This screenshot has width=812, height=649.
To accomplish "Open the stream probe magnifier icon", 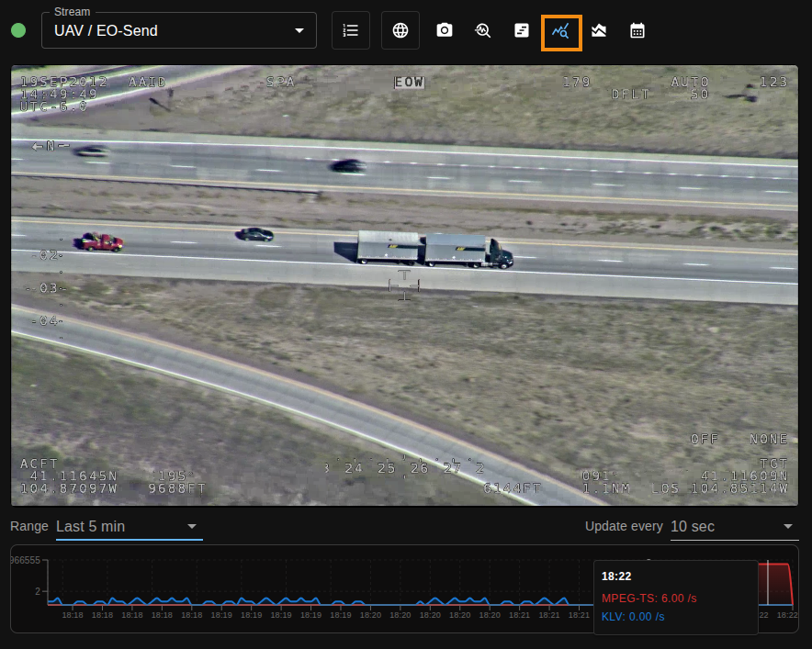I will [x=483, y=30].
